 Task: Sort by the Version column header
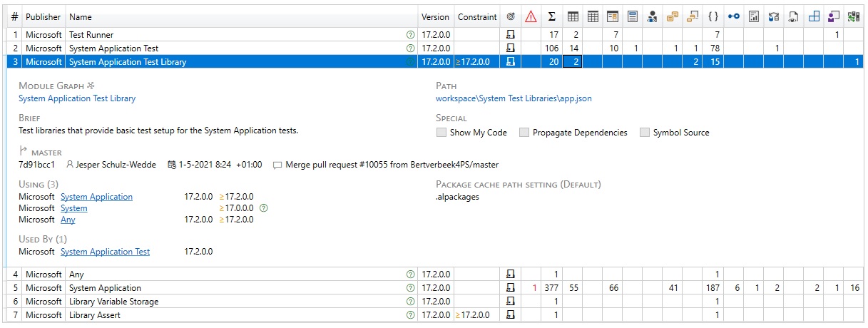coord(436,17)
